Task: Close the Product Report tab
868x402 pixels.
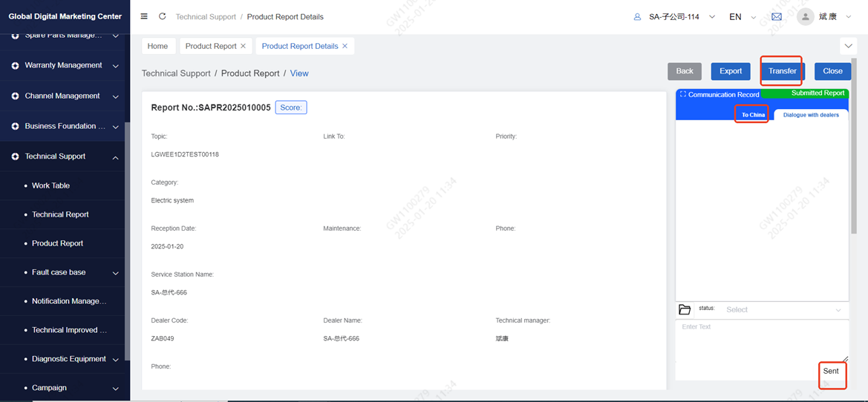Action: 243,46
